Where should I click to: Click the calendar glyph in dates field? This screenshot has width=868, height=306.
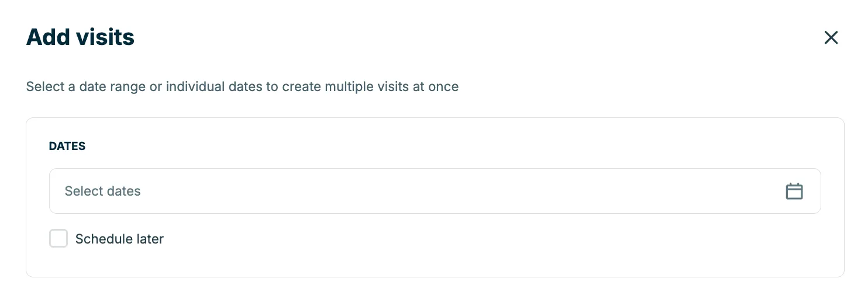click(x=794, y=191)
